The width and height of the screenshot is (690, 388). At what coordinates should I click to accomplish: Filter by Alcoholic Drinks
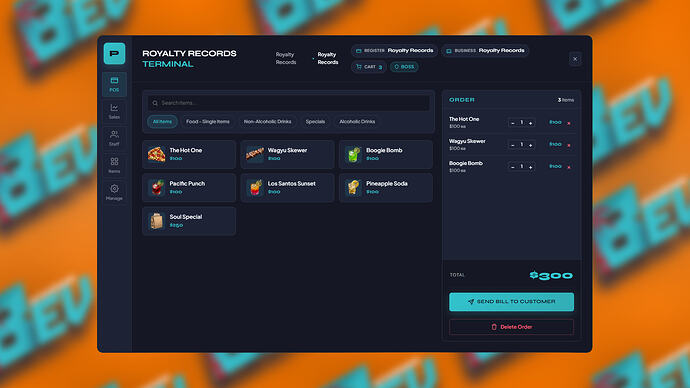pos(357,122)
